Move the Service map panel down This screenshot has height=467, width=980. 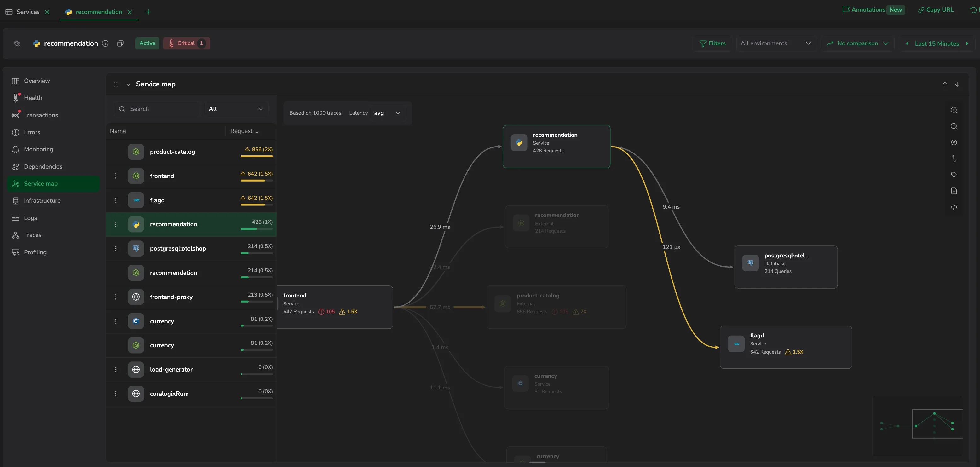tap(957, 84)
